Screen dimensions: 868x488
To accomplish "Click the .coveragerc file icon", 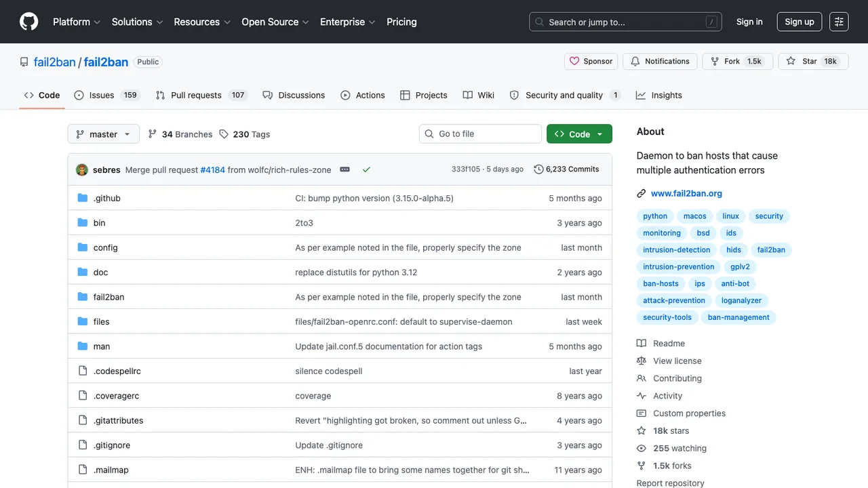I will click(83, 396).
